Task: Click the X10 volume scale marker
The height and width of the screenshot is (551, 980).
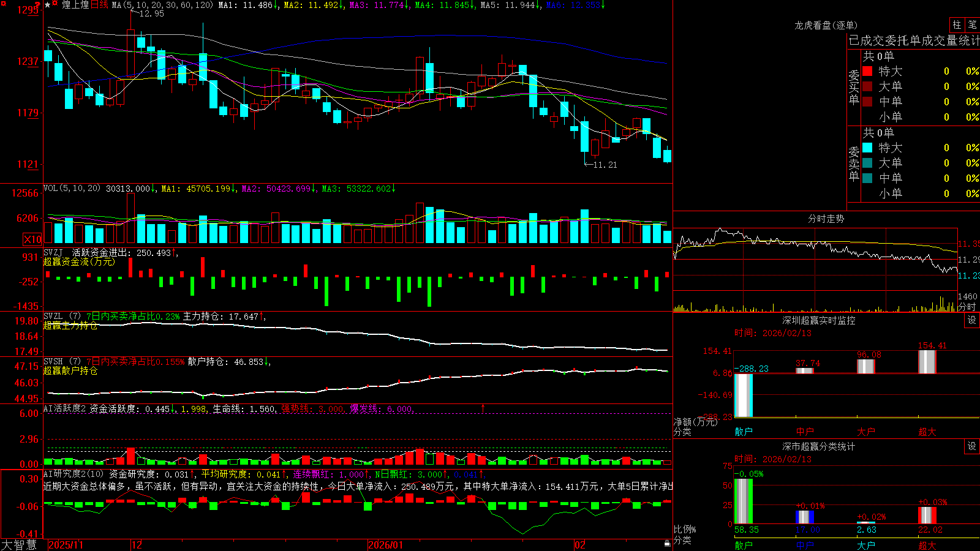Action: tap(32, 239)
